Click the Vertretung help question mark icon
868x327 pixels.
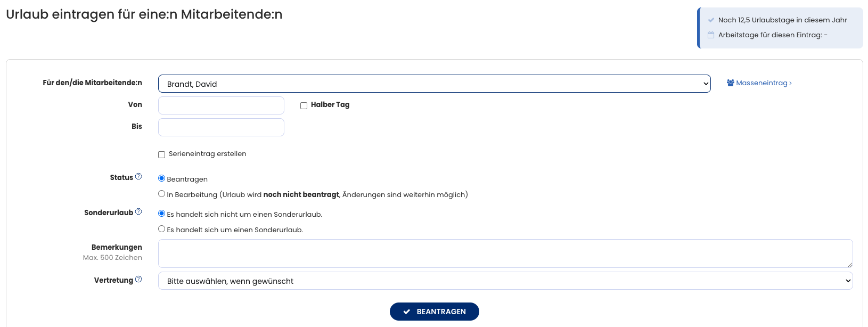coord(138,280)
